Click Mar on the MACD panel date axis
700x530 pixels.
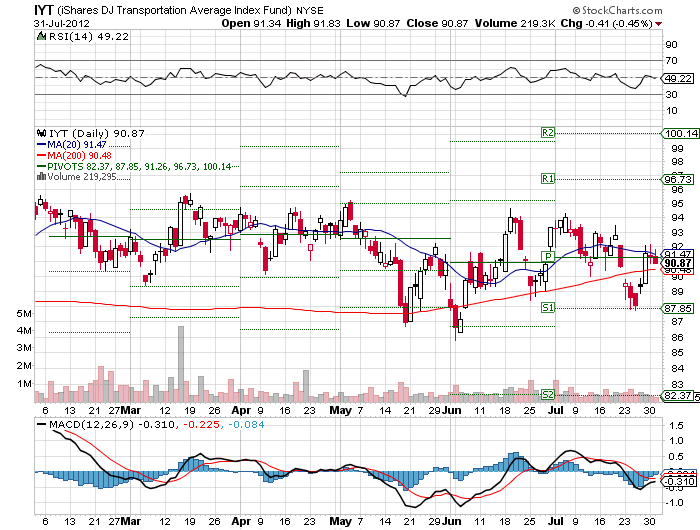[131, 521]
